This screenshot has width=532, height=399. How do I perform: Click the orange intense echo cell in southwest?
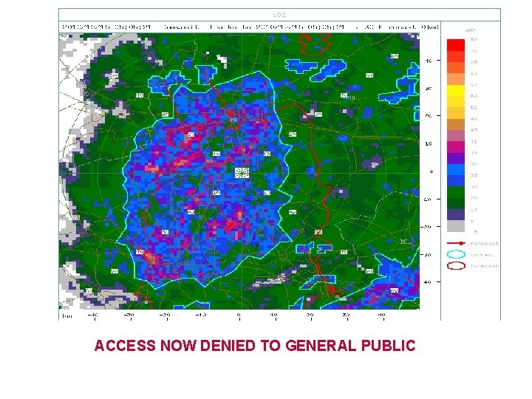(150, 259)
